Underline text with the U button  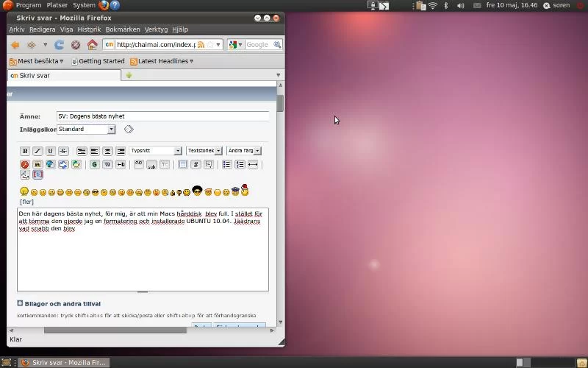click(50, 151)
